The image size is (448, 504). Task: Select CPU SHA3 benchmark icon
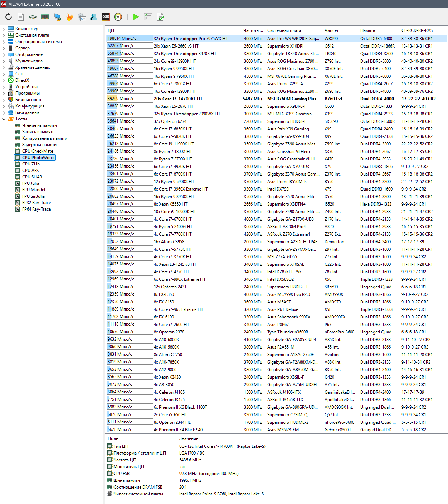click(17, 177)
